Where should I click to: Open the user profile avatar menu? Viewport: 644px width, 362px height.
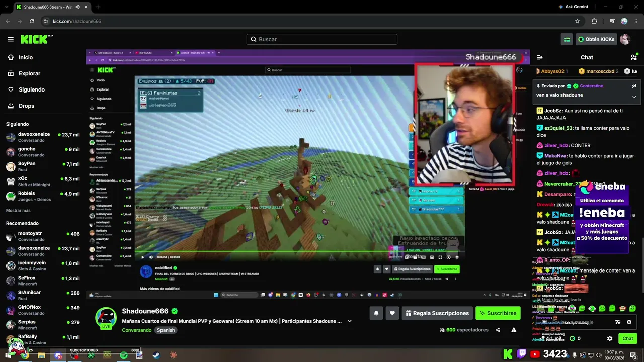tap(625, 39)
